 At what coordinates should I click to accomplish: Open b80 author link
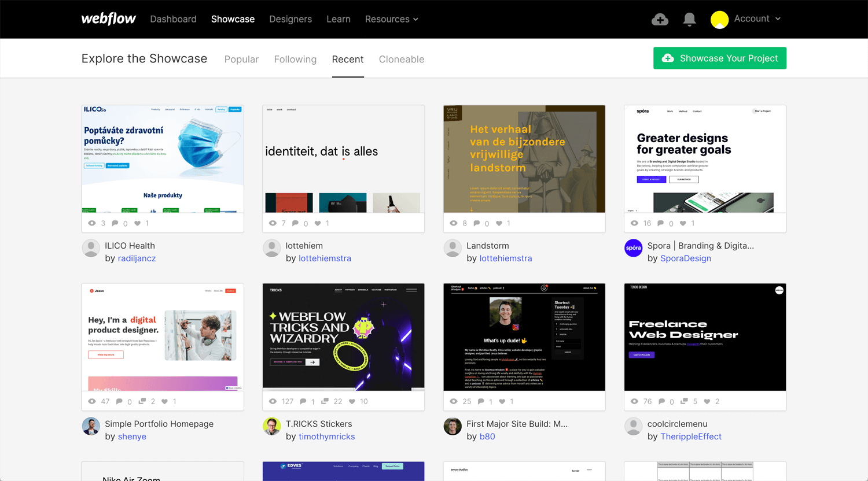(x=487, y=436)
